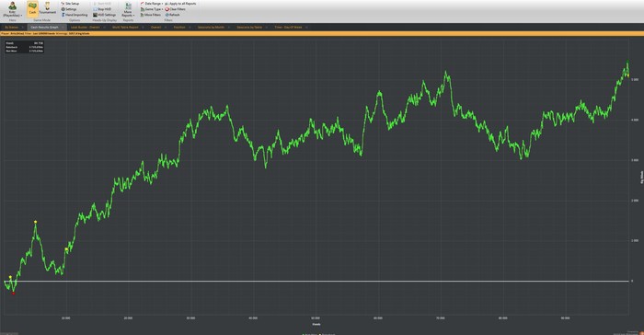Click the red marker at the graph's lowest point
The width and height of the screenshot is (644, 335).
pyautogui.click(x=14, y=293)
